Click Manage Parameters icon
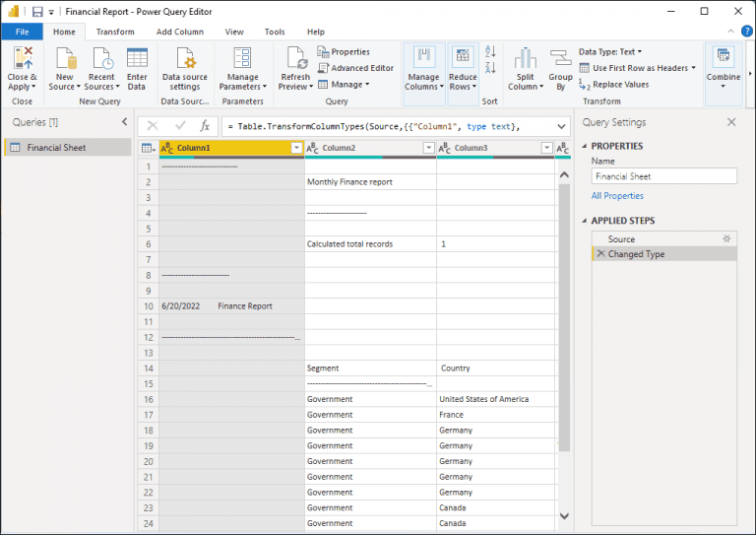Screen dimensions: 756x535 click(242, 58)
